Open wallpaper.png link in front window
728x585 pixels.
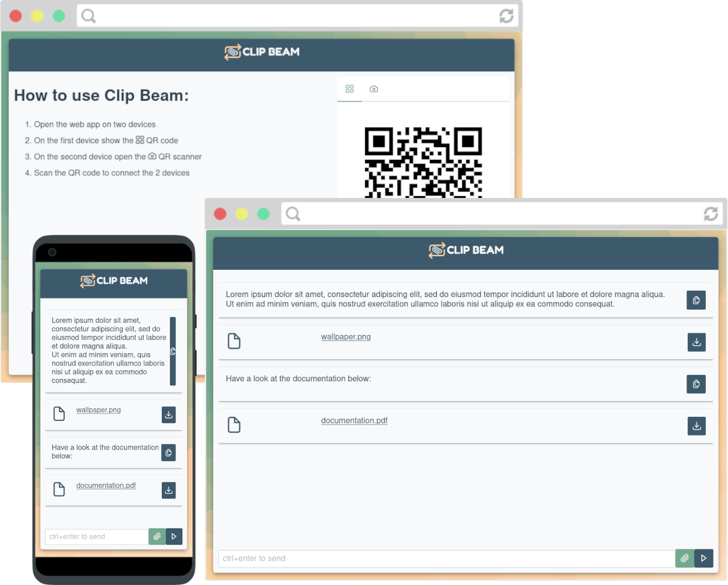(346, 337)
